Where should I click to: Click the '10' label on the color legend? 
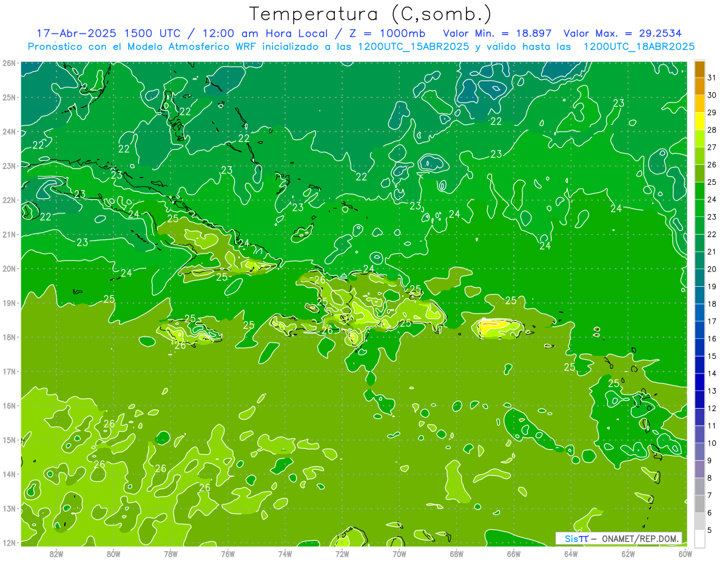click(x=712, y=443)
